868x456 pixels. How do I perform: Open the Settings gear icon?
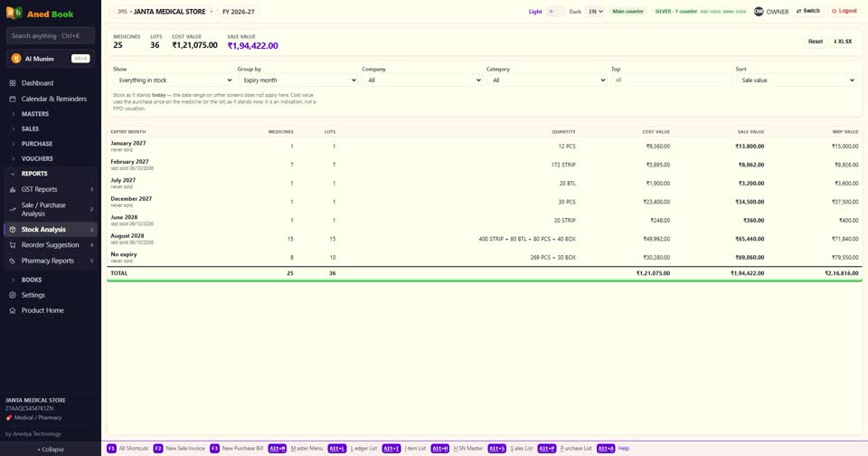pos(12,295)
